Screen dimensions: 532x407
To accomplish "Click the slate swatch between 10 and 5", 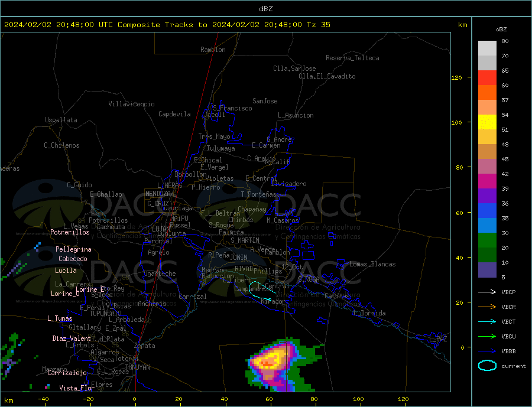I will (487, 269).
